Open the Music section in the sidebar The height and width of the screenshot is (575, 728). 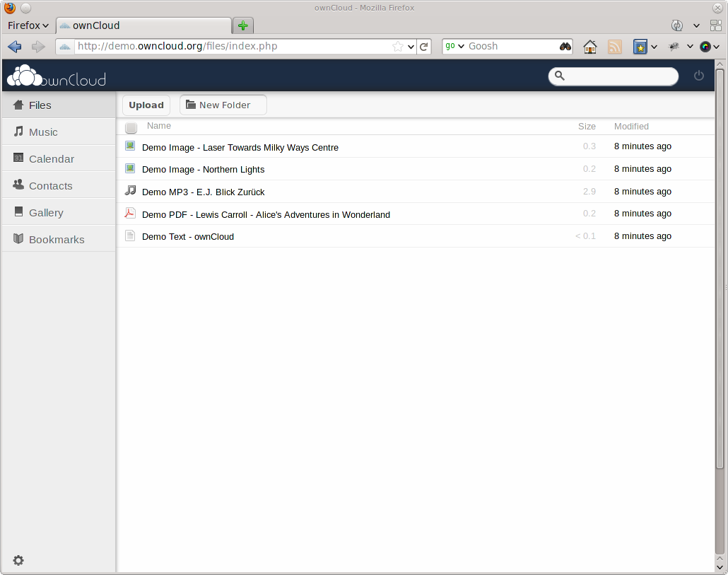[42, 132]
